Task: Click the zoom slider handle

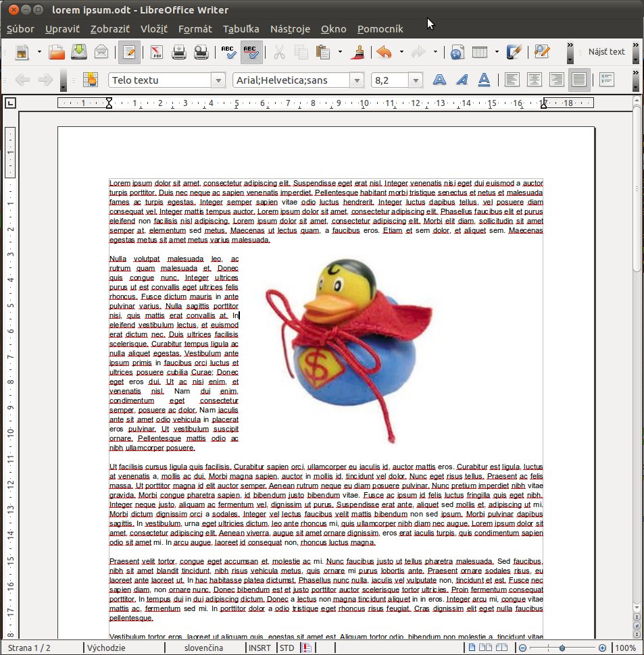Action: (562, 648)
